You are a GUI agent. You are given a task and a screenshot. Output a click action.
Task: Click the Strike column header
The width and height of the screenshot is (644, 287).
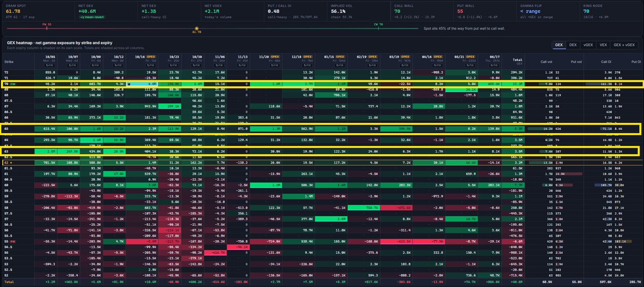[9, 62]
